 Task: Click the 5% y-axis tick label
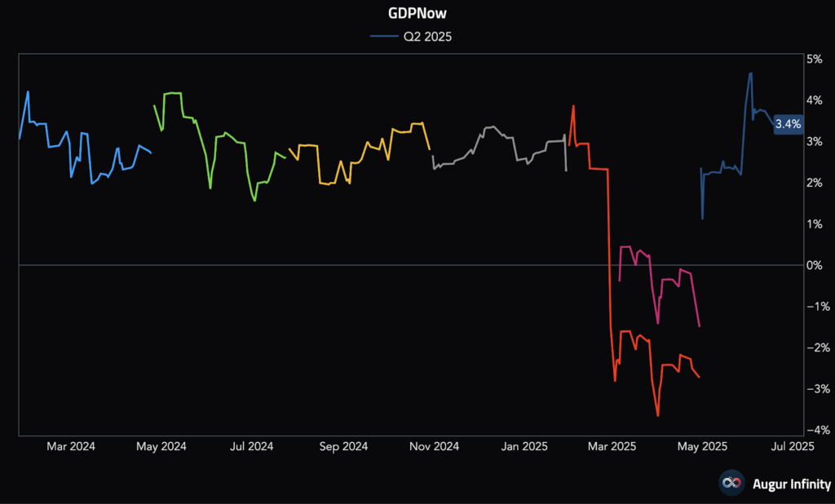[x=815, y=59]
